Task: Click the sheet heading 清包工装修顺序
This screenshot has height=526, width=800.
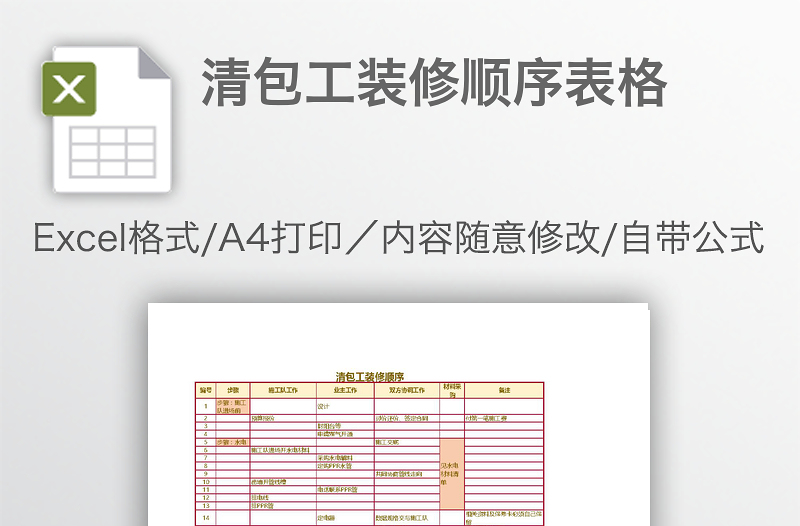Action: click(x=370, y=377)
